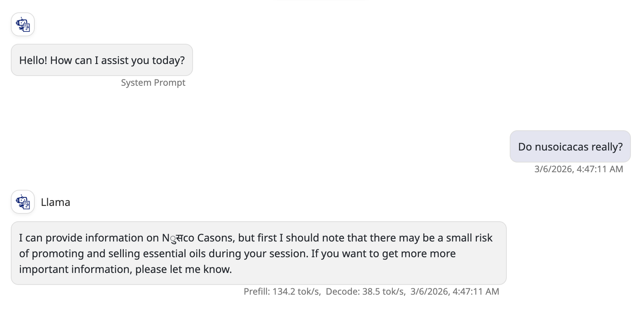This screenshot has width=644, height=313.
Task: Click the "System Prompt" label
Action: point(153,83)
